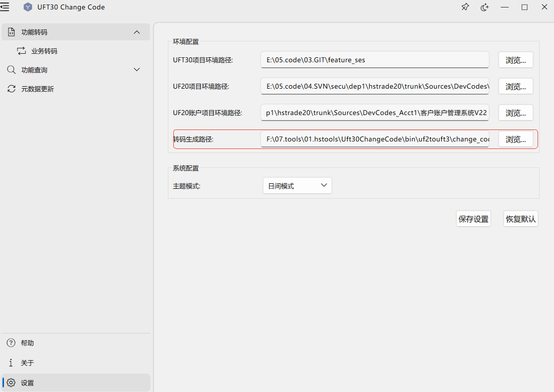Collapse the 功能转码 section chevron
This screenshot has width=554, height=392.
pos(137,32)
